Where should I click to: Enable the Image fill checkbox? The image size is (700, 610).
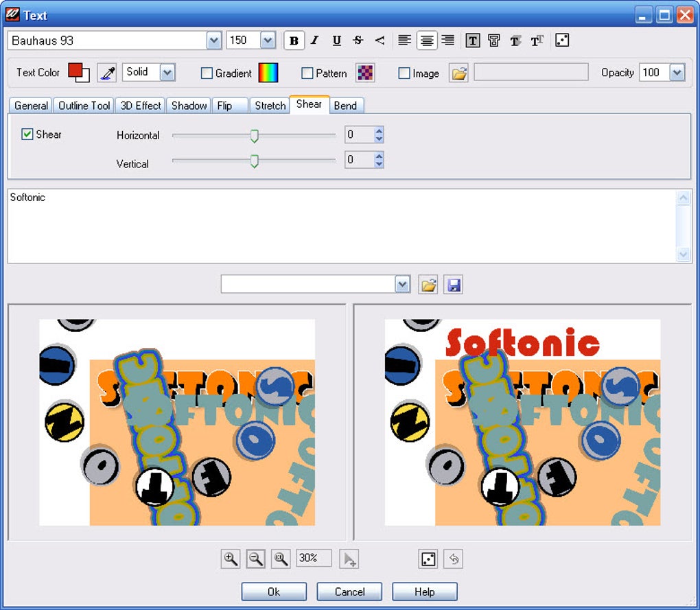pyautogui.click(x=404, y=73)
